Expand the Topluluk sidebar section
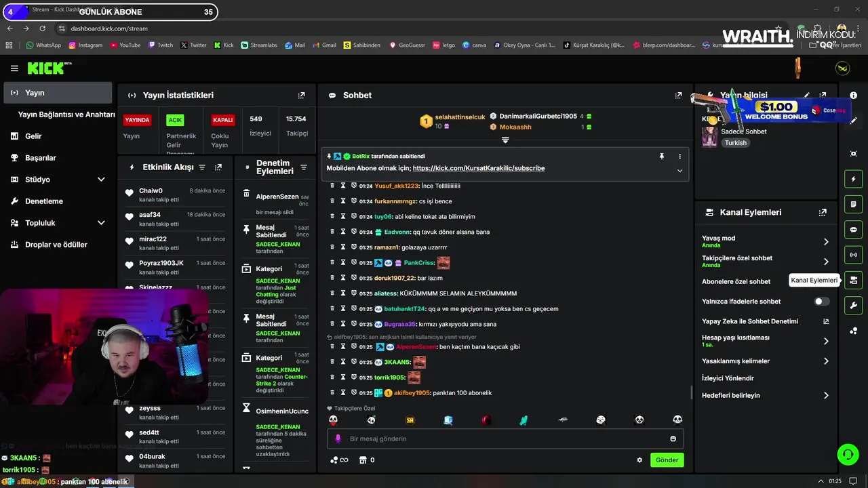 tap(101, 223)
